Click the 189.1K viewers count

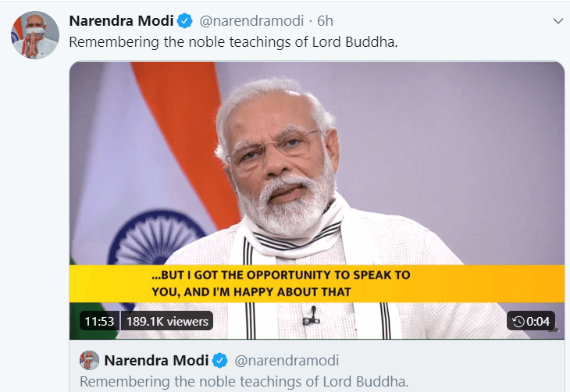167,321
